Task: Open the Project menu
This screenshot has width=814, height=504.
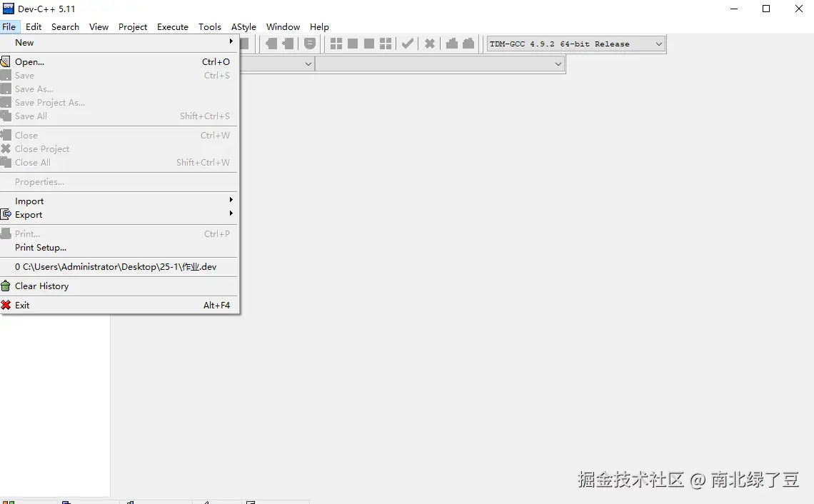Action: [132, 26]
